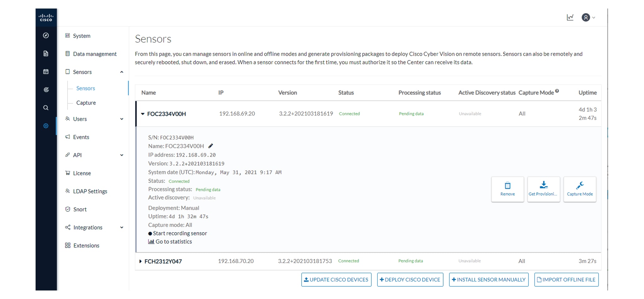Click the Capture Mode help question icon
644x299 pixels.
point(557,91)
